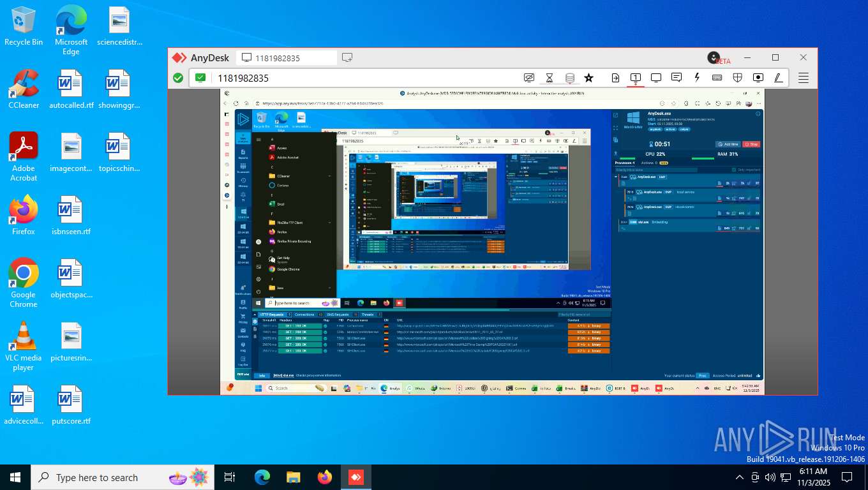Screen dimensions: 868x490
Task: Select Connections tab in remote session
Action: click(x=308, y=315)
